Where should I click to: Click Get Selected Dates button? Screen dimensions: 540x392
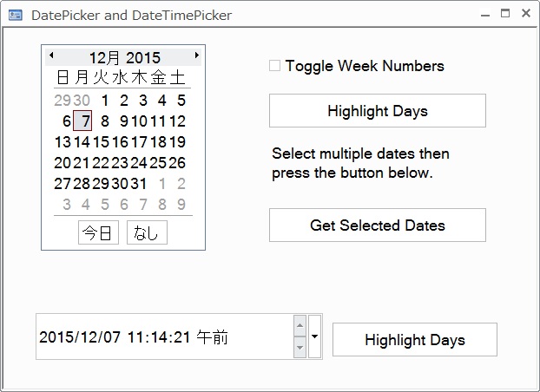coord(378,225)
